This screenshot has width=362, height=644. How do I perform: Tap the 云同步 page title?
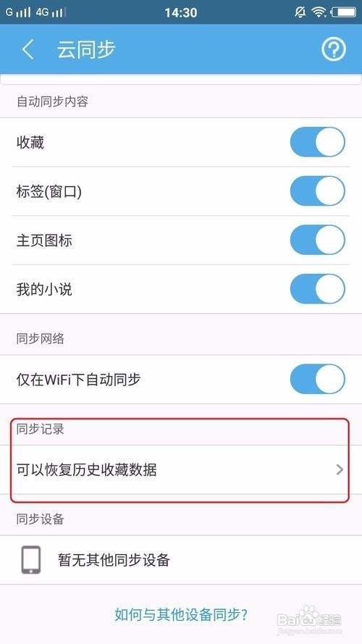pos(85,50)
